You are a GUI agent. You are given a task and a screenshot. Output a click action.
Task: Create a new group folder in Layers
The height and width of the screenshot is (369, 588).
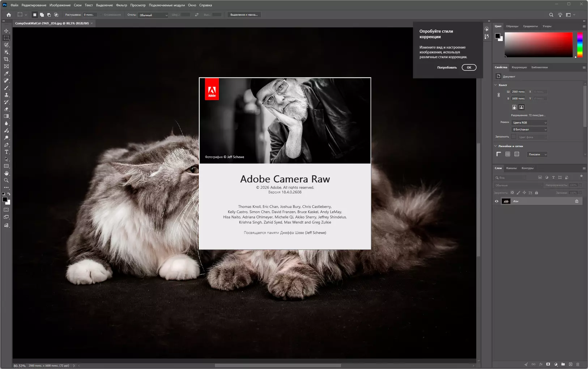(x=563, y=364)
